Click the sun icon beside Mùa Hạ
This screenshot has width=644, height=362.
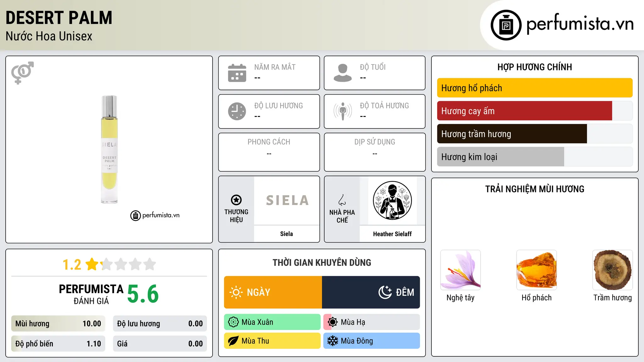click(332, 322)
